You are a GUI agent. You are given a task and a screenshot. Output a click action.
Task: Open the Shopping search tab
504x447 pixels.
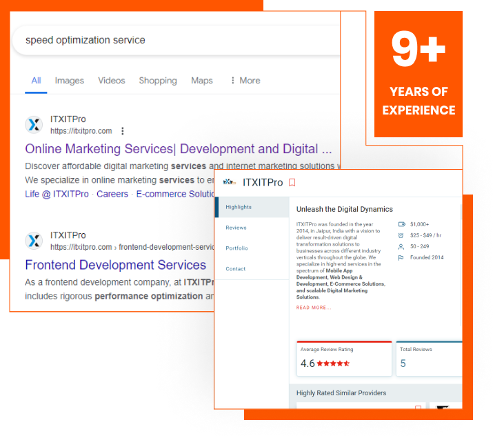coord(158,81)
